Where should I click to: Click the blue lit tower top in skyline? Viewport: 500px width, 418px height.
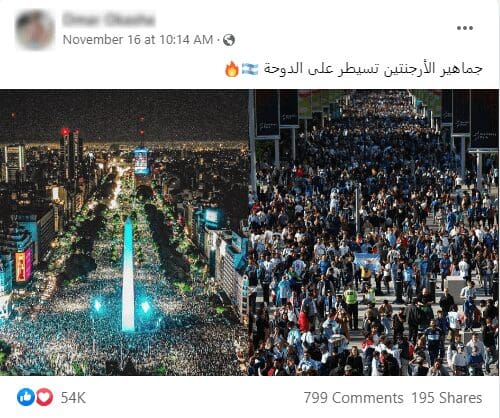pos(141,161)
